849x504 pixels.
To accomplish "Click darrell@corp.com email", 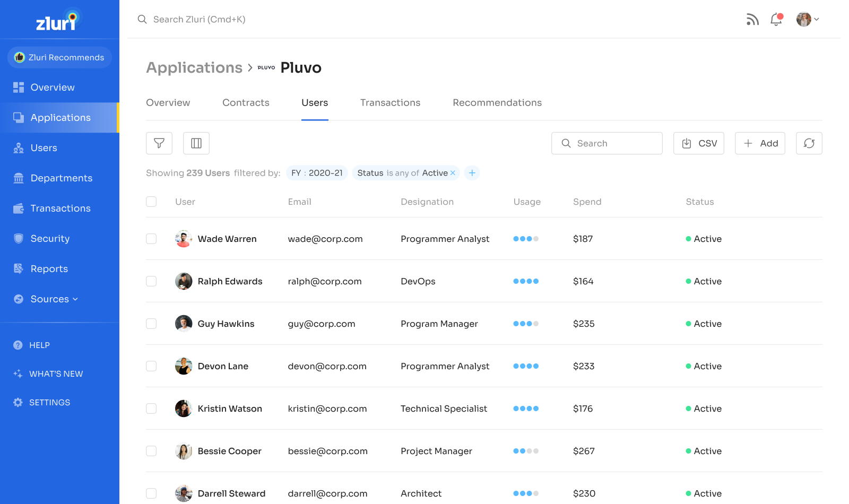I will [x=327, y=493].
